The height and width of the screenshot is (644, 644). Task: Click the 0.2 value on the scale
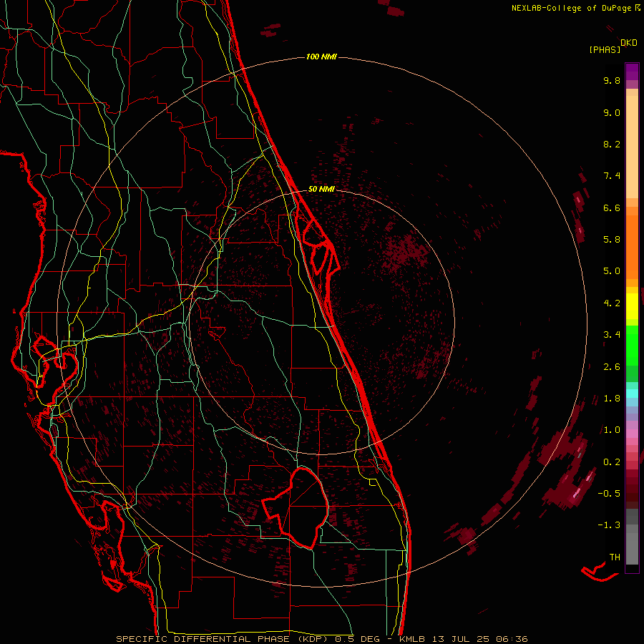(612, 462)
